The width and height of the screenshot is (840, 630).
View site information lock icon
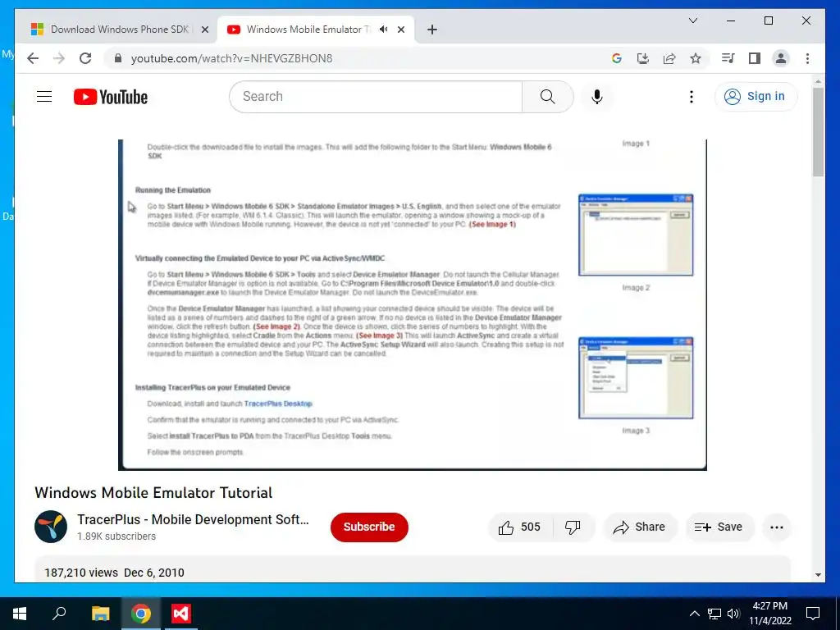point(118,58)
